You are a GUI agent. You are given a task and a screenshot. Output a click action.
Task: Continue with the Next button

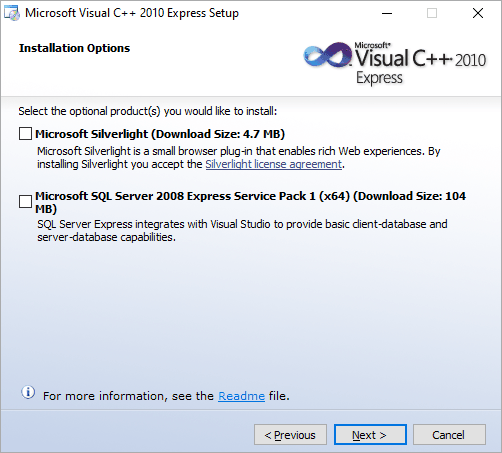370,435
